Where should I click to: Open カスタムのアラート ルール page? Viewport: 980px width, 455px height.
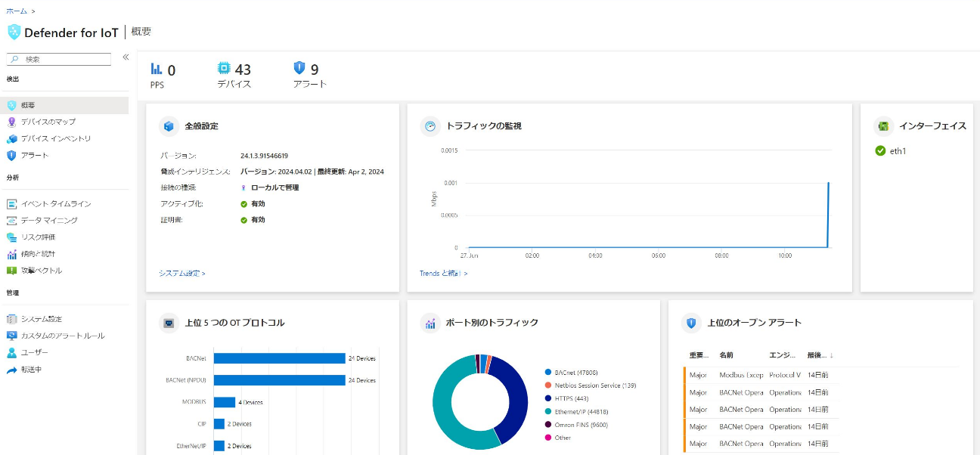coord(64,336)
